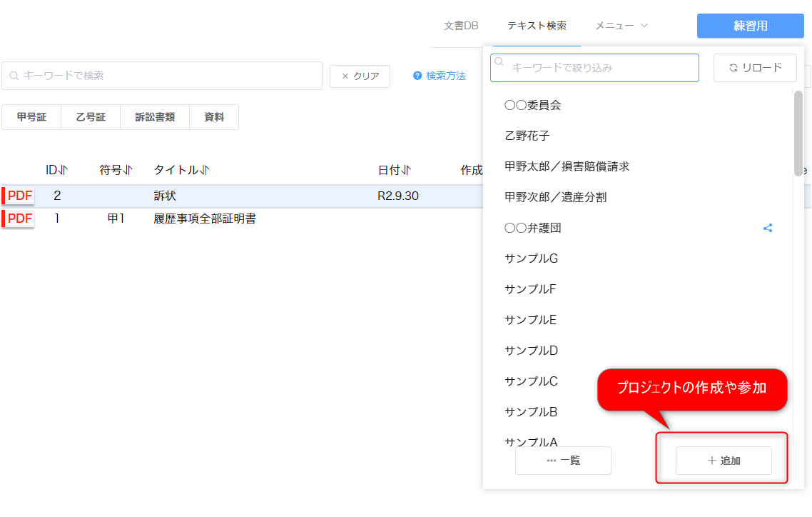
Task: Sort by 日付 column arrows
Action: (x=407, y=170)
